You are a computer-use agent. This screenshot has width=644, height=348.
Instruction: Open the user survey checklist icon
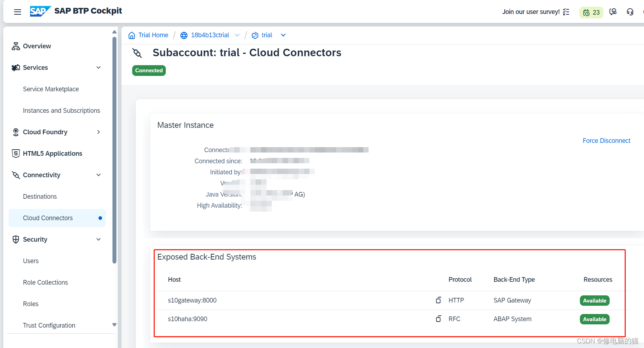coord(566,12)
